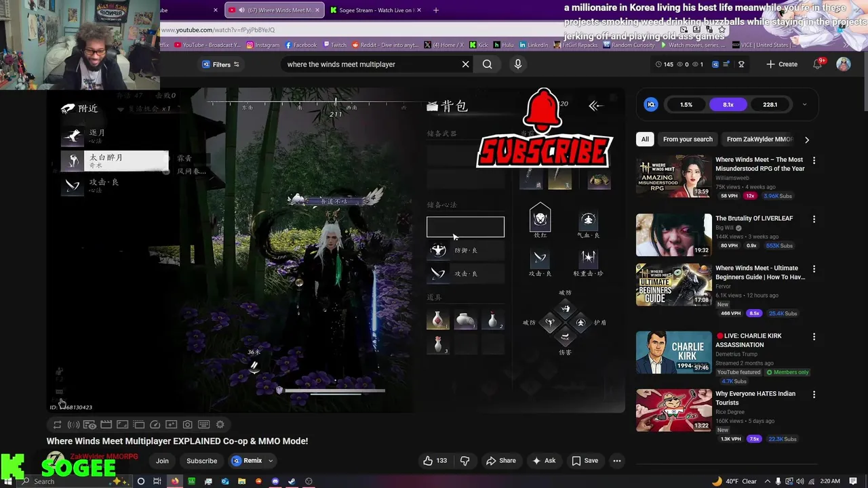
Task: Open 'The Most Misunderstood RPG' video thumbnail
Action: pyautogui.click(x=673, y=177)
